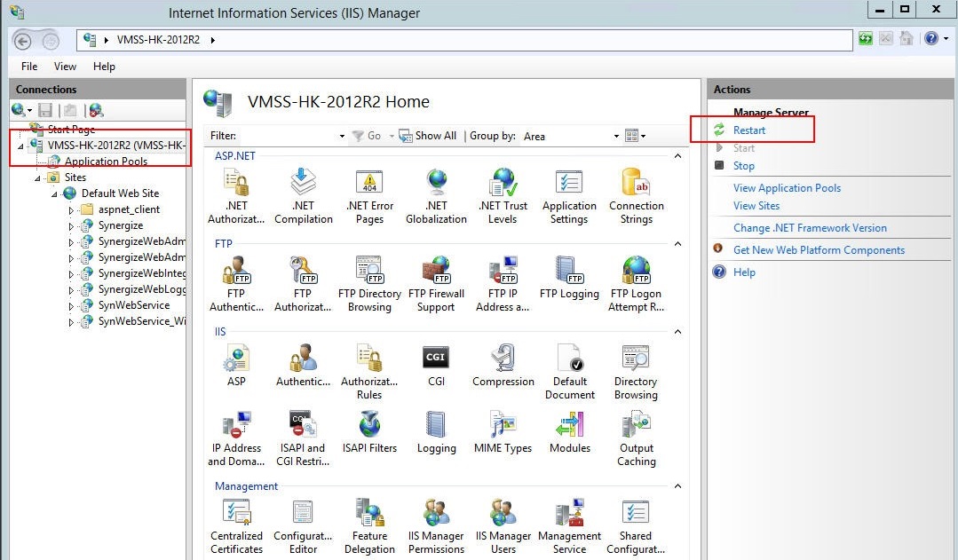Click Stop under Manage Server

click(743, 165)
